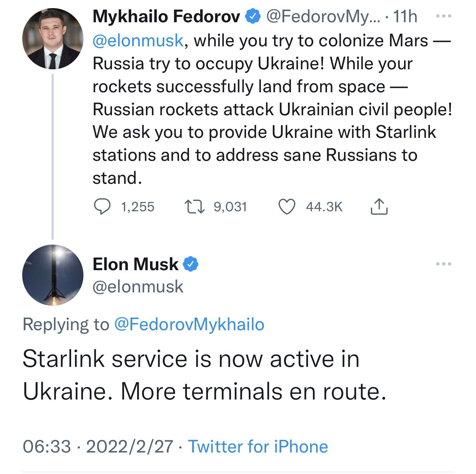Click the @elonmusk handle under Elon Musk

(x=138, y=286)
